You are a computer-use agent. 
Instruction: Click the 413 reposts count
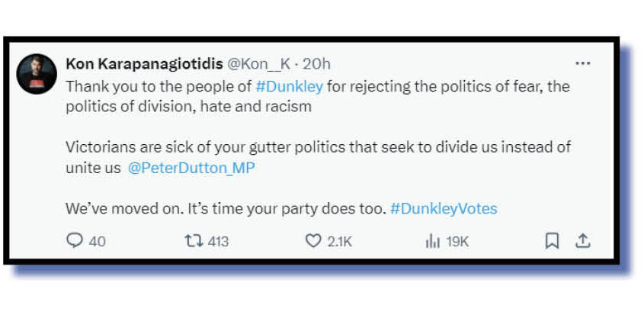tap(218, 242)
